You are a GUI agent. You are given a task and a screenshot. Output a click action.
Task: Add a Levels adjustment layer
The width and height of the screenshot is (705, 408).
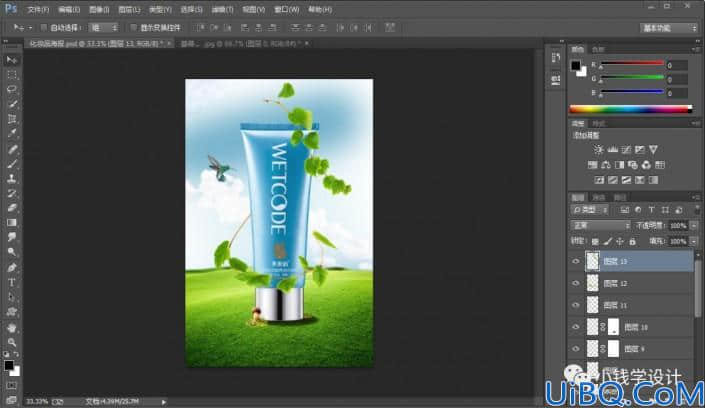click(612, 149)
